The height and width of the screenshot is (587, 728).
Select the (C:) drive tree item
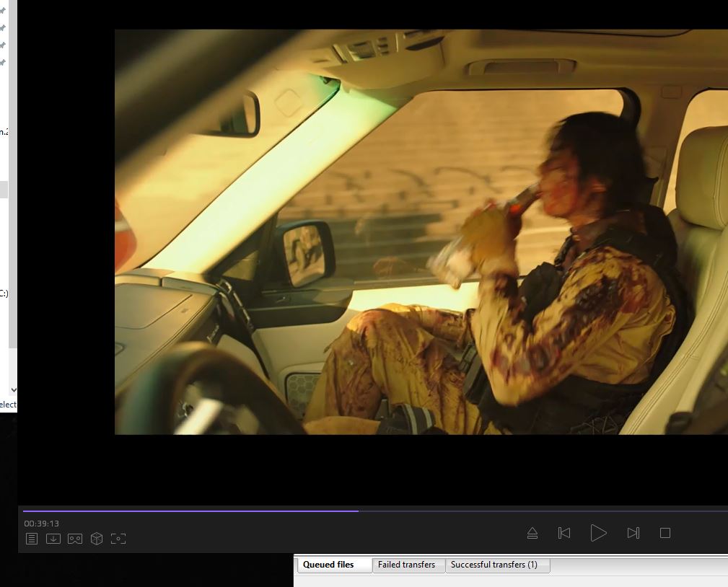[x=4, y=293]
